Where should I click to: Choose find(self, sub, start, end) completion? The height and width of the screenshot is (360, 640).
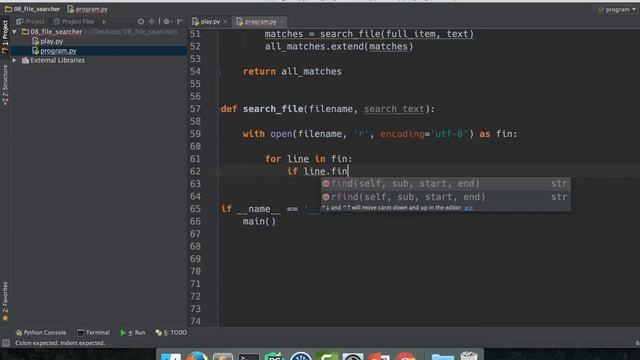445,184
